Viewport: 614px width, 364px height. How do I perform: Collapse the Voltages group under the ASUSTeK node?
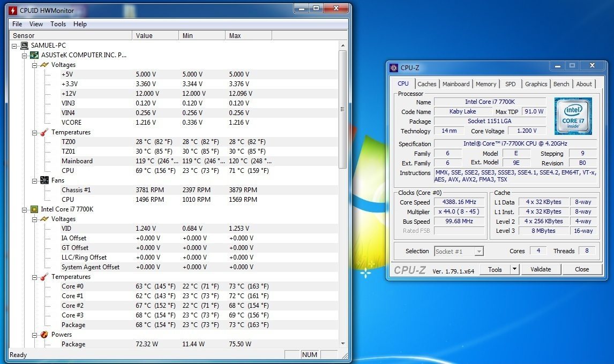tap(34, 65)
